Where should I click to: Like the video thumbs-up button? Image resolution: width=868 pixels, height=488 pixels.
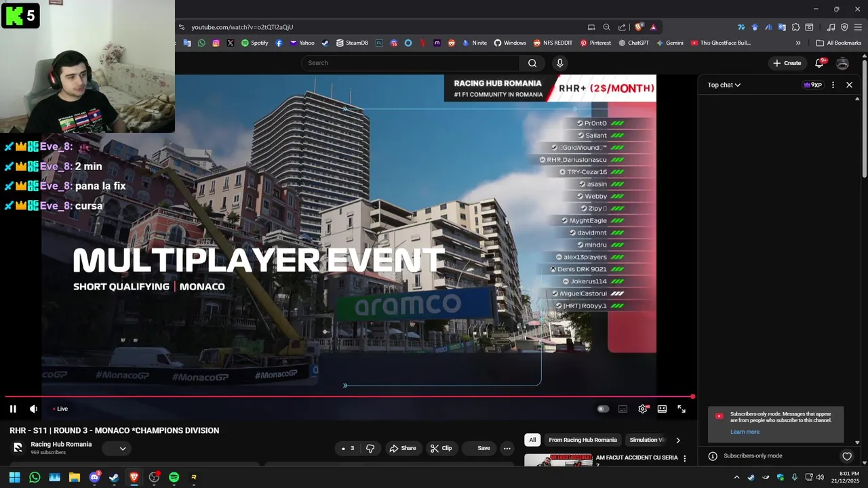347,448
